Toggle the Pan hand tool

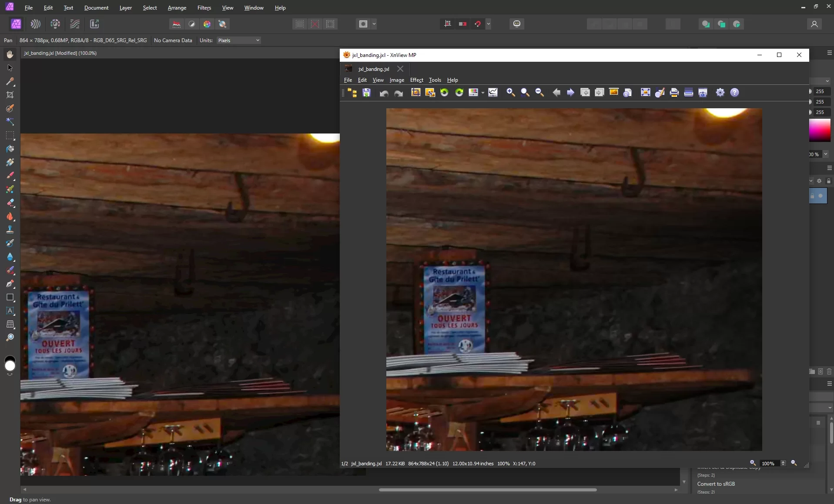[10, 54]
